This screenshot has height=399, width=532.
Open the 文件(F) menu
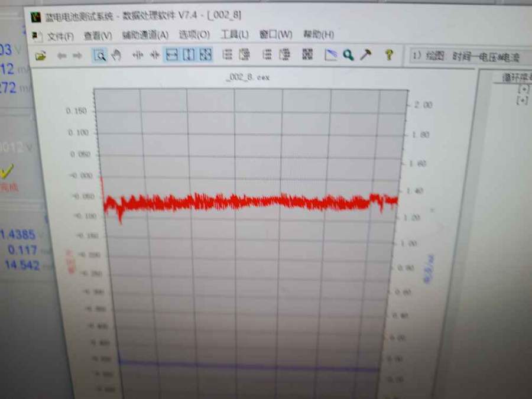[60, 35]
